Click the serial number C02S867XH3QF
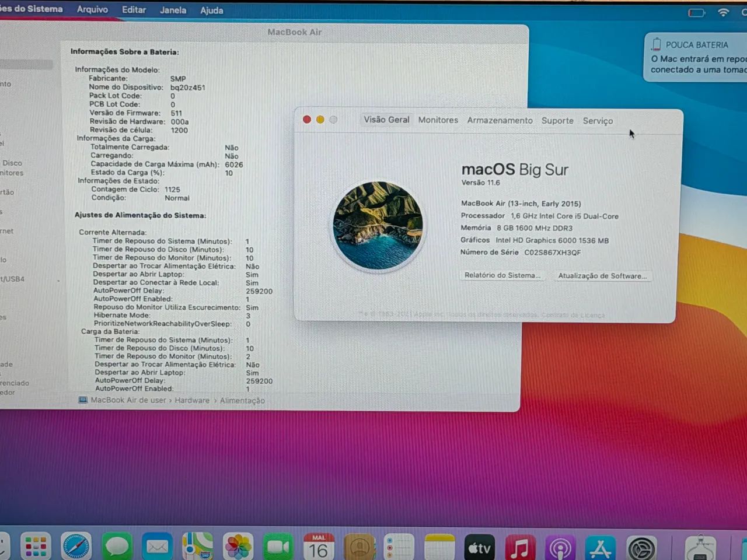Screen dimensions: 747x560 pos(552,253)
